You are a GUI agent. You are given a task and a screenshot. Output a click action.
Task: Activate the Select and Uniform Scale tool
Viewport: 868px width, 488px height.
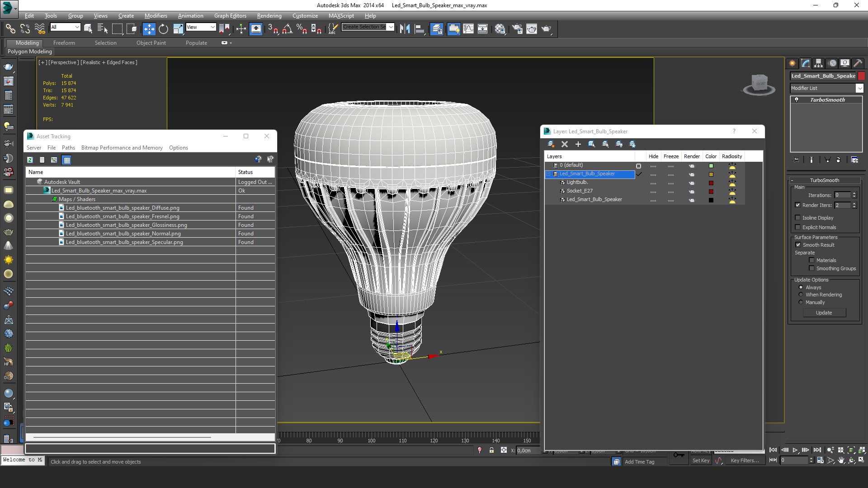[x=178, y=29]
